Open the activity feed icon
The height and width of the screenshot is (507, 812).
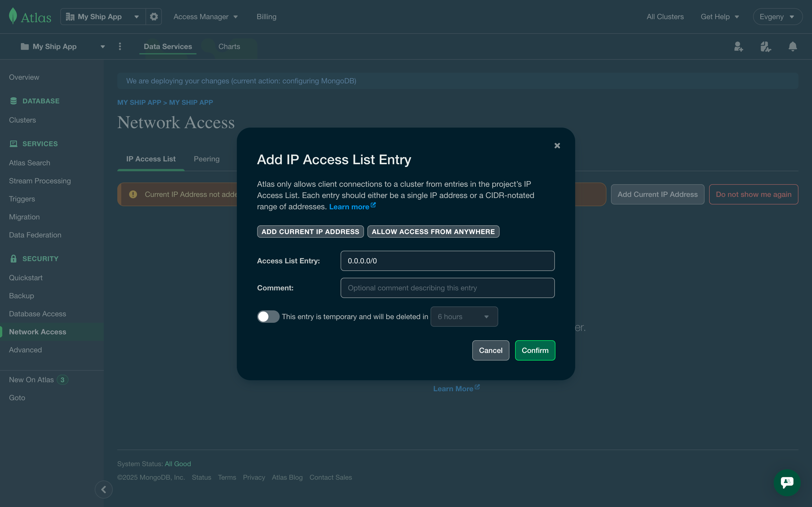pos(765,46)
